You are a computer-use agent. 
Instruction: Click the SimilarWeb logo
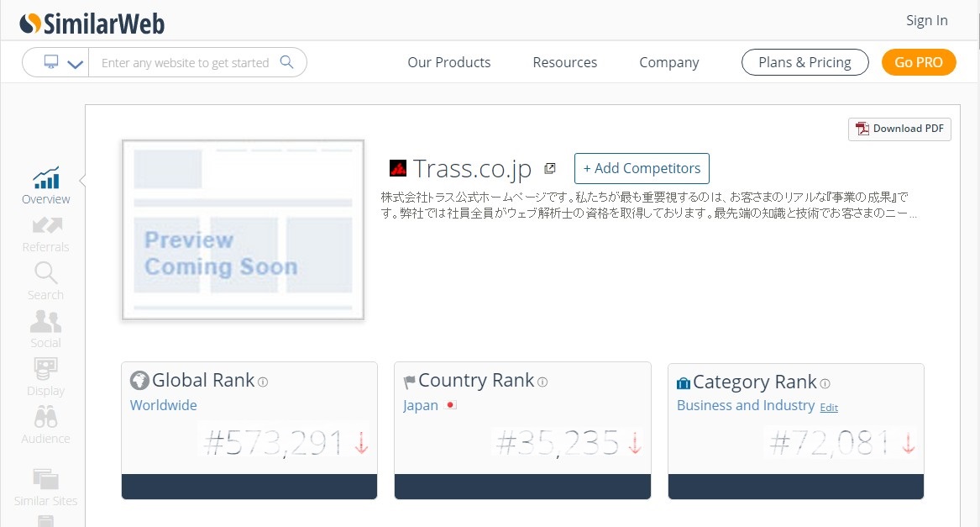[x=92, y=24]
